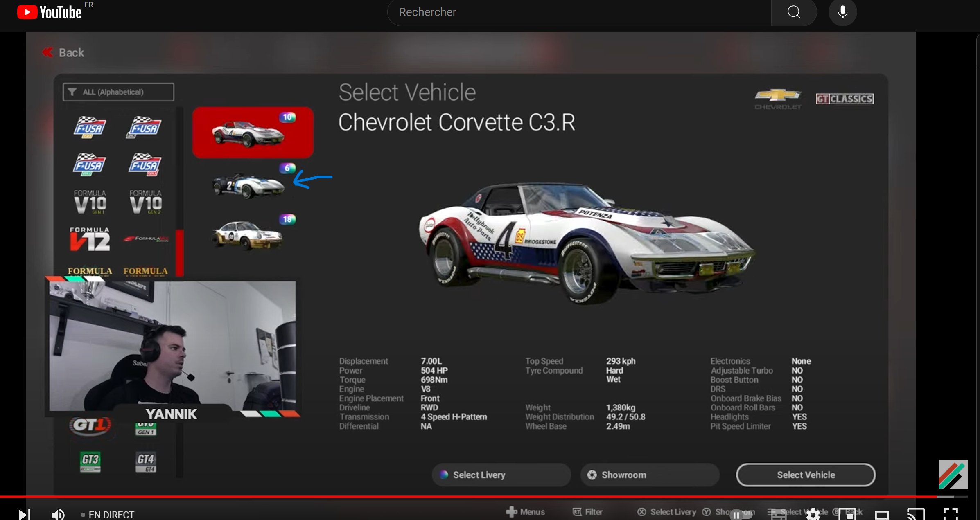Click the 4 Speed H-Pattern transmission value

point(454,417)
